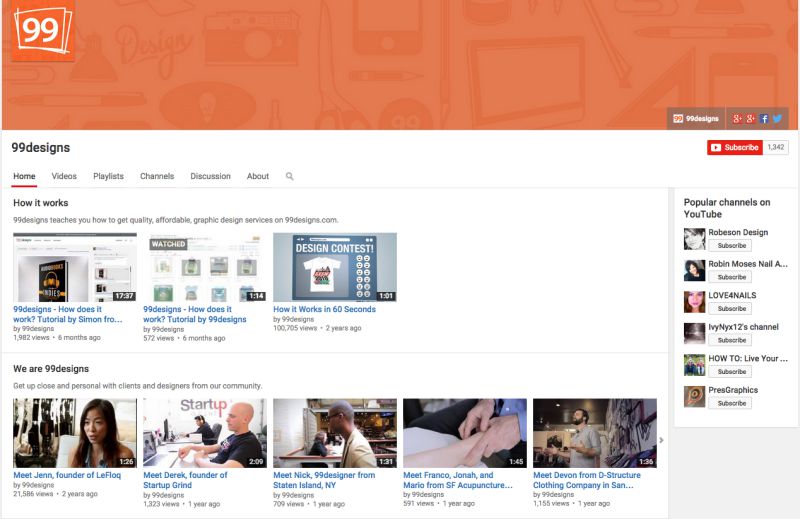Screen dimensions: 800x519
Task: Subscribe to HOW TO: Live Your ...
Action: tap(731, 372)
